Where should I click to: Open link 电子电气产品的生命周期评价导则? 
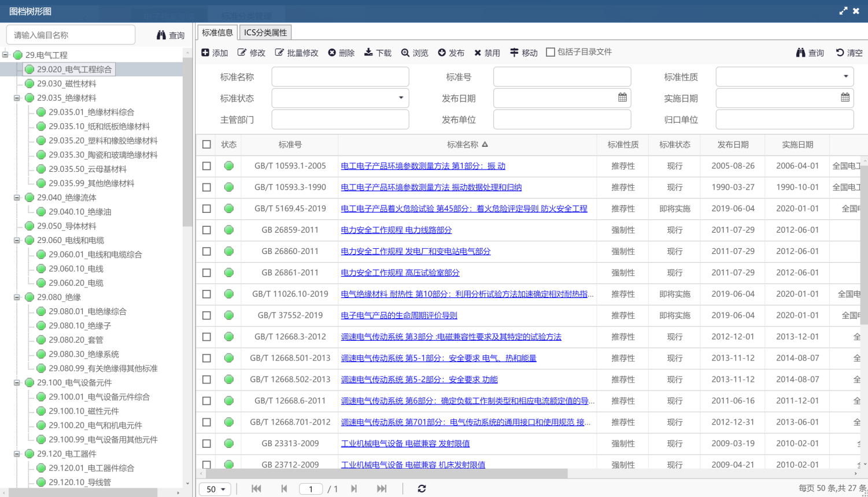(x=398, y=315)
